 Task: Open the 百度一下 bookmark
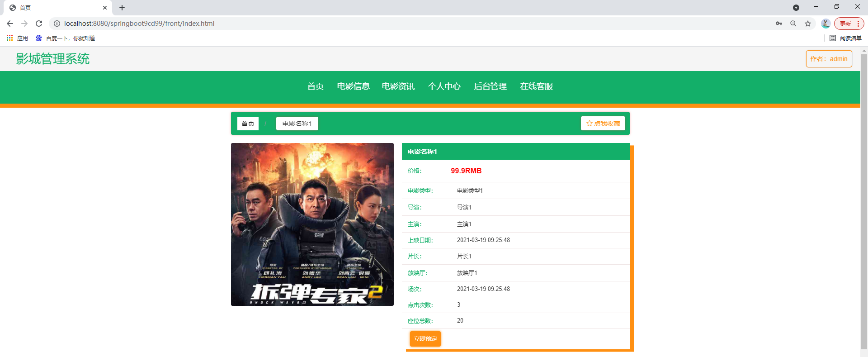pyautogui.click(x=65, y=38)
